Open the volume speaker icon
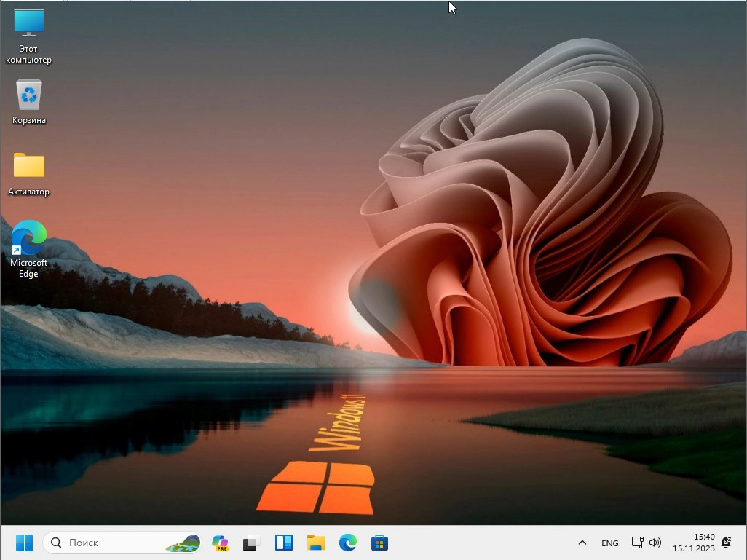 pyautogui.click(x=655, y=543)
